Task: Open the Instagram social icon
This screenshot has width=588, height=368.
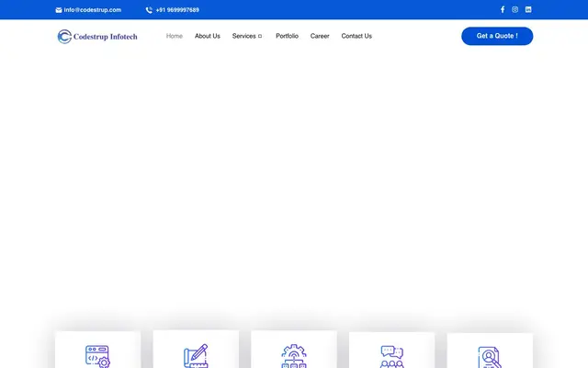Action: [x=514, y=10]
